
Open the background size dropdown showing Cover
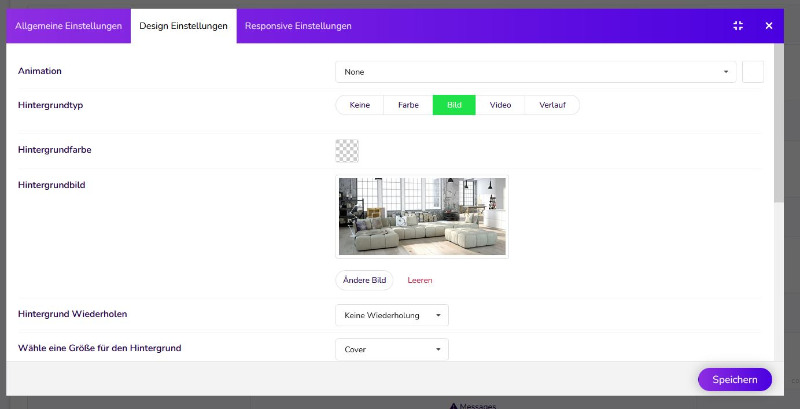point(392,349)
